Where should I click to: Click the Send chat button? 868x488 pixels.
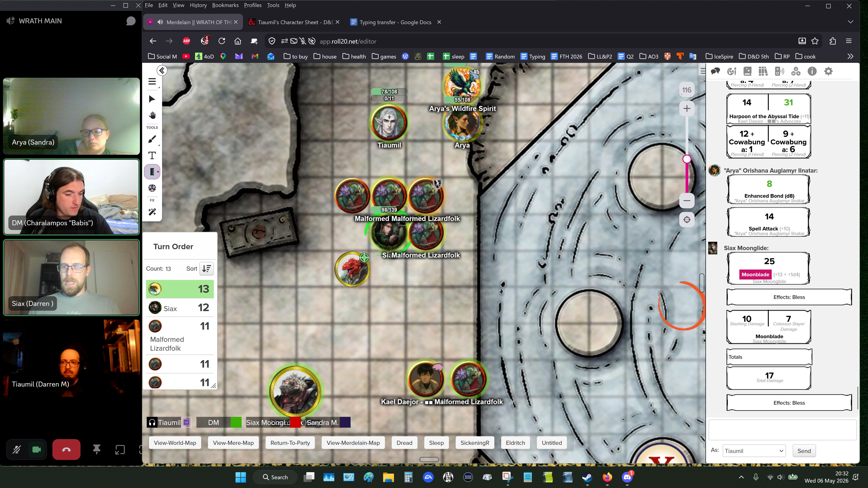pyautogui.click(x=804, y=451)
